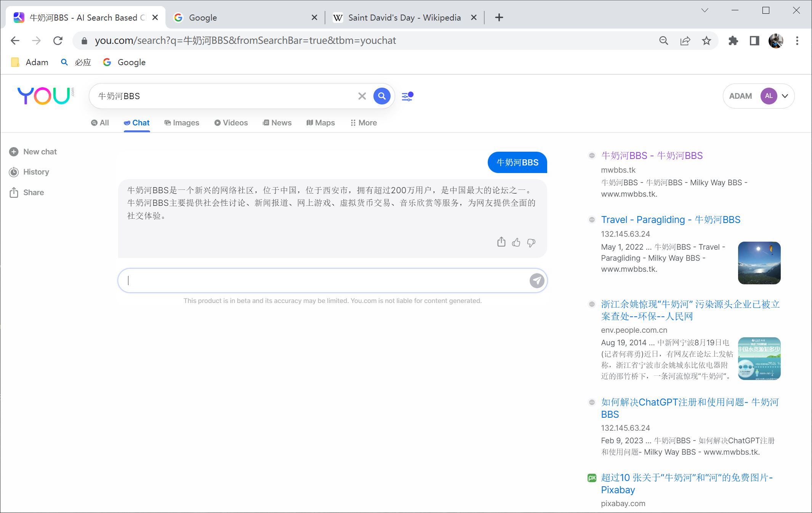Image resolution: width=812 pixels, height=513 pixels.
Task: Select the Videos search tab
Action: pyautogui.click(x=231, y=123)
